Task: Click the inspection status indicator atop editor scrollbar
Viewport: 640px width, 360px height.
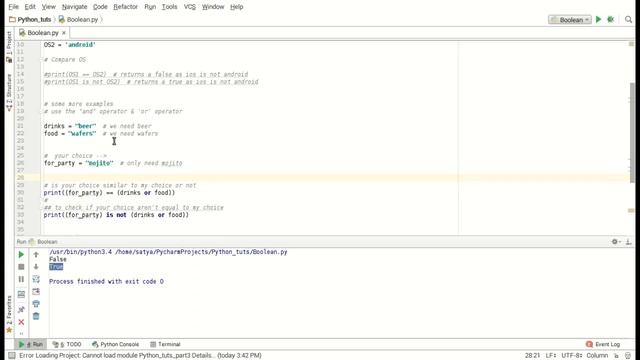Action: coord(631,44)
